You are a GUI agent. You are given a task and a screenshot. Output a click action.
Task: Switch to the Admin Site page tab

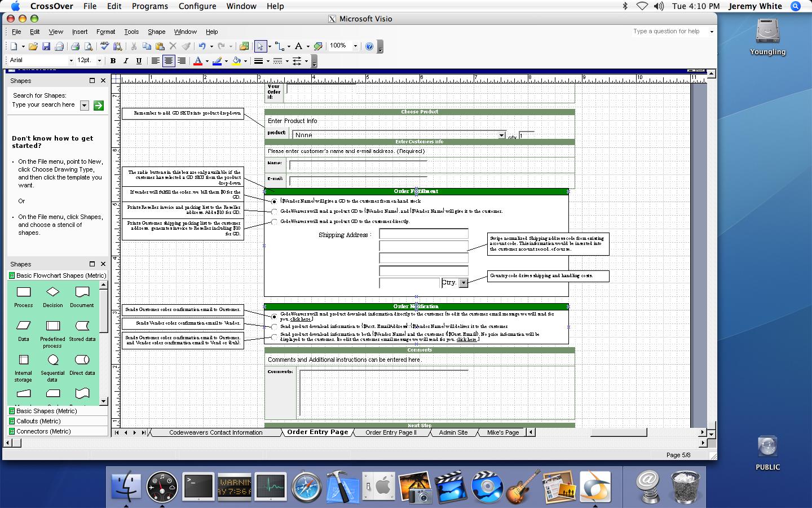(x=453, y=432)
